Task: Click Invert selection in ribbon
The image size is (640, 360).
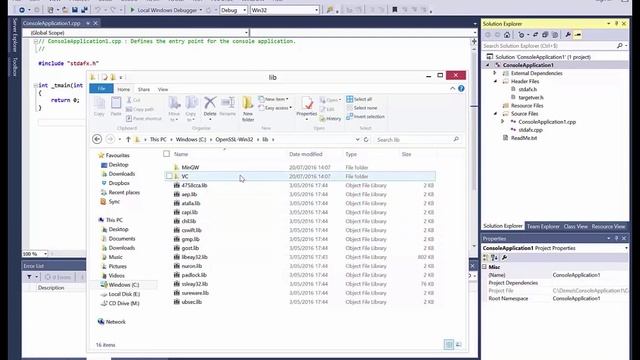Action: [x=365, y=117]
